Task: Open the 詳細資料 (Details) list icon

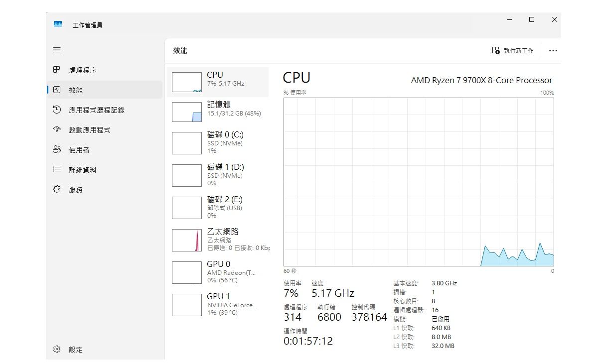Action: coord(57,170)
